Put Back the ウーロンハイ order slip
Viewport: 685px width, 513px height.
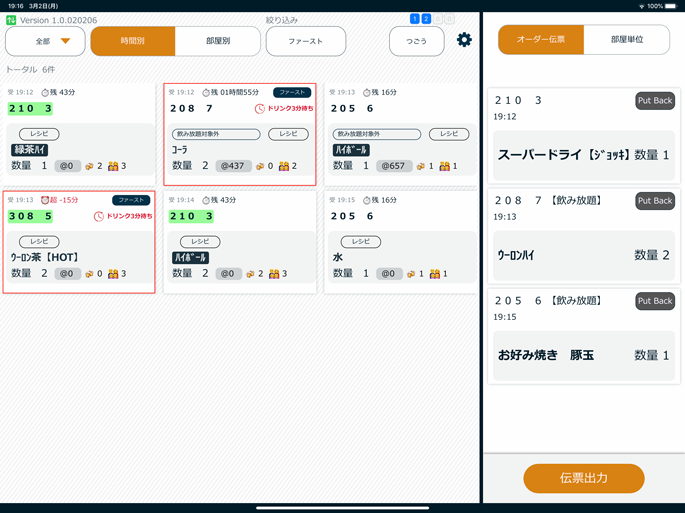point(655,201)
